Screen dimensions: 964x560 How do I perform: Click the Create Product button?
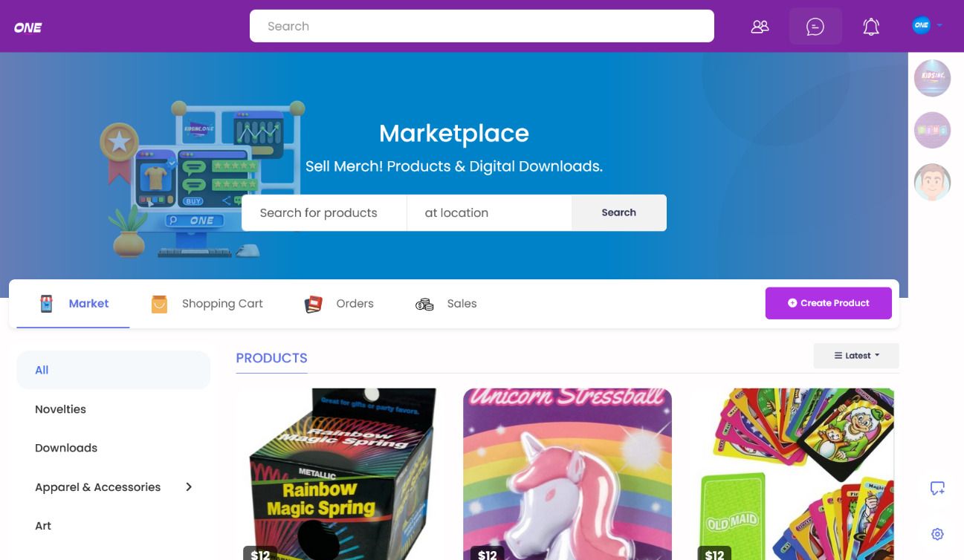(x=829, y=303)
